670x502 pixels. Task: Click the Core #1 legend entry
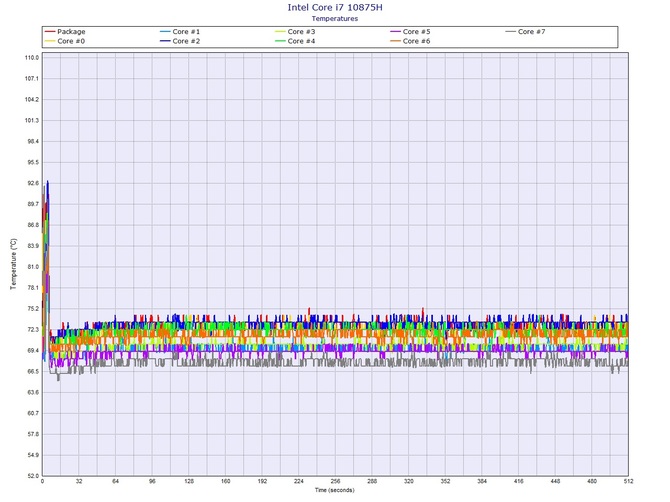tap(180, 32)
